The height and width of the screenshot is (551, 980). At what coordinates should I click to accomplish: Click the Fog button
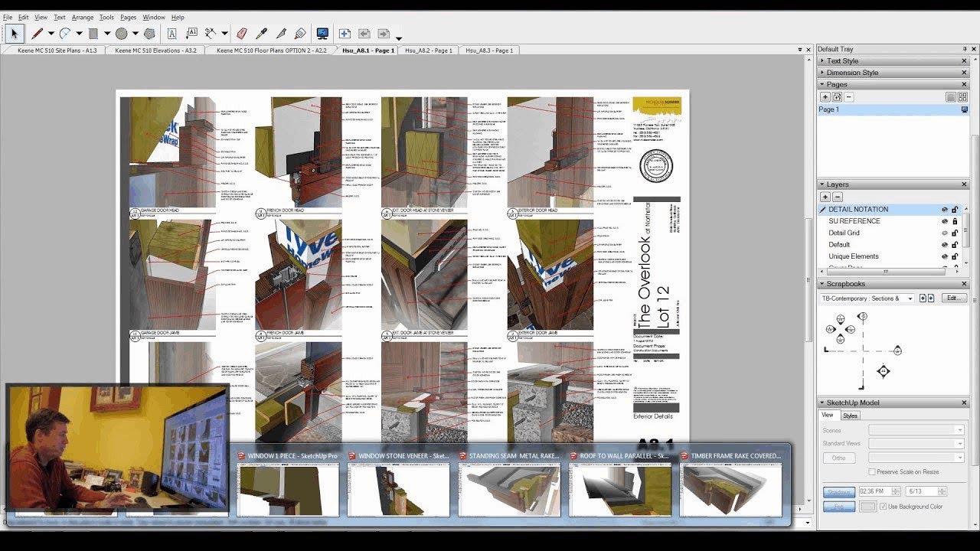pos(839,507)
